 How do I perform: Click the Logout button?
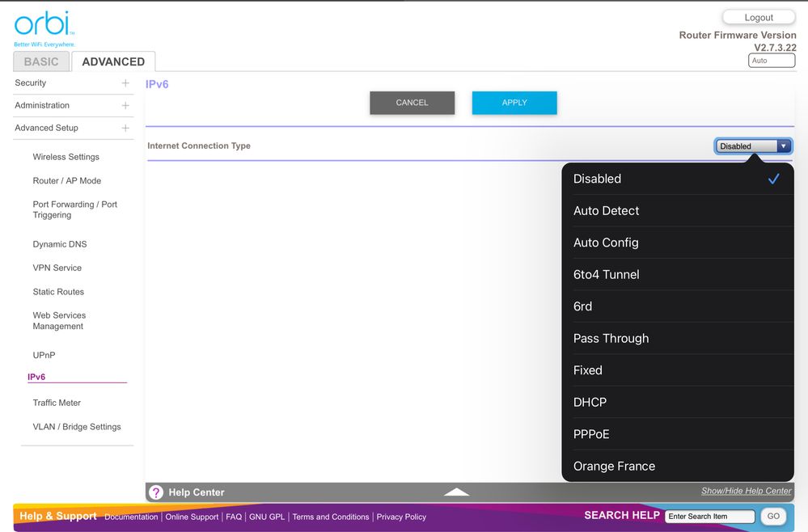pos(759,17)
